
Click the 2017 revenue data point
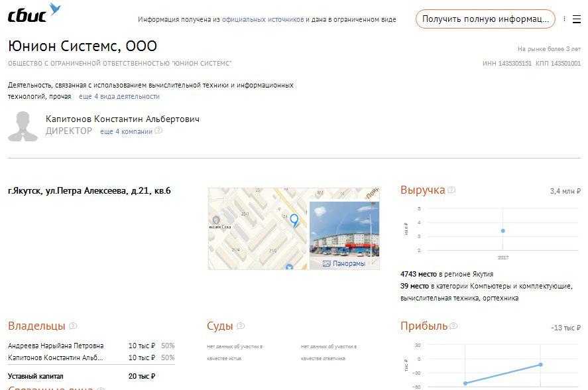503,231
